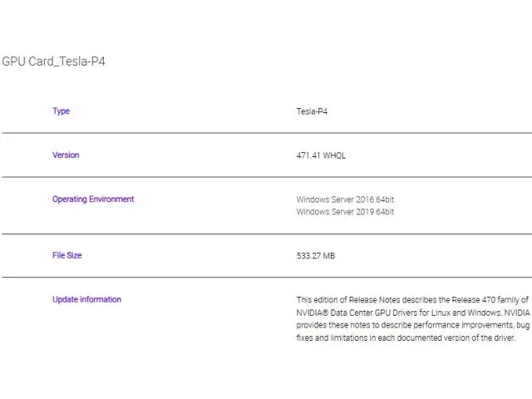Select the 471.41 WHQL version text
This screenshot has height=399, width=532.
tap(321, 155)
